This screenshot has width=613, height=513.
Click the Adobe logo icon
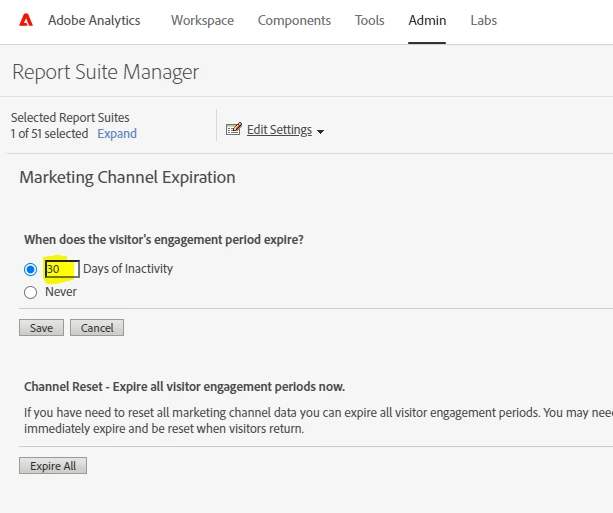click(x=26, y=20)
